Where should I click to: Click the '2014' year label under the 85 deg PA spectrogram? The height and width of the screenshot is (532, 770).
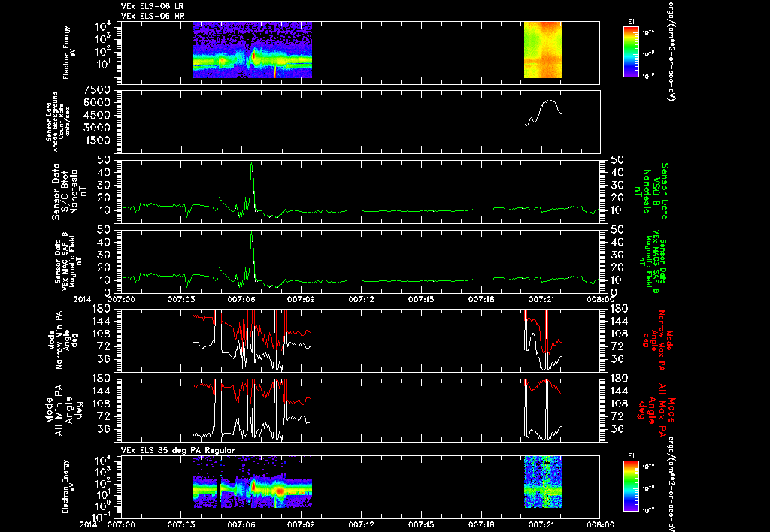click(89, 524)
